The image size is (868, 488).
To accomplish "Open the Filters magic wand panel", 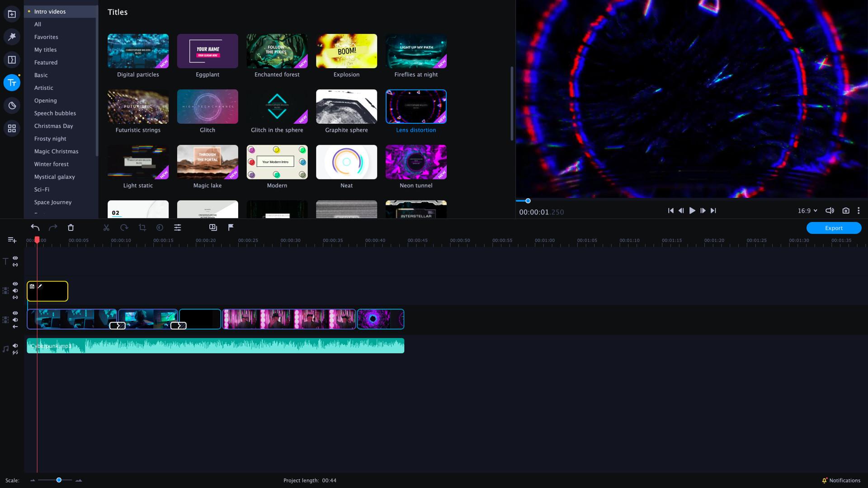I will [x=12, y=37].
